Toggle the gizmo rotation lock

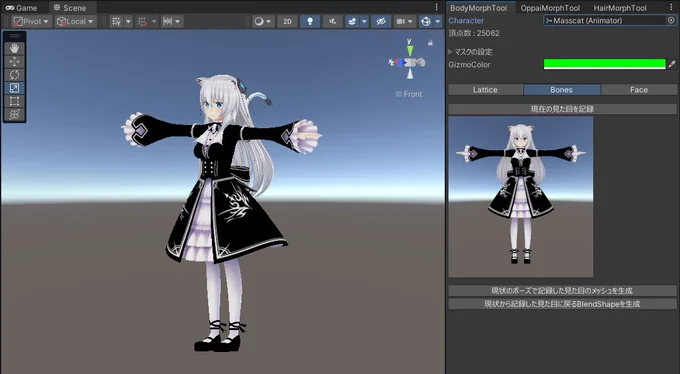tap(430, 43)
